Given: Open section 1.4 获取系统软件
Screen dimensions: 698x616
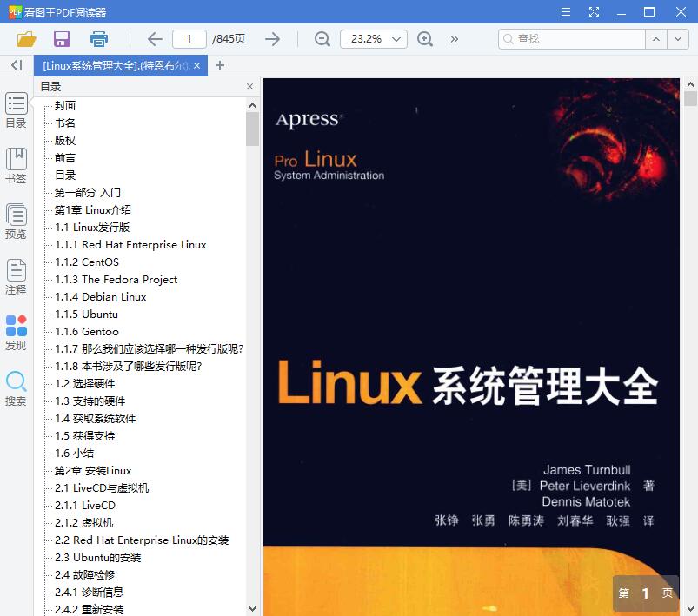Looking at the screenshot, I should [x=96, y=418].
